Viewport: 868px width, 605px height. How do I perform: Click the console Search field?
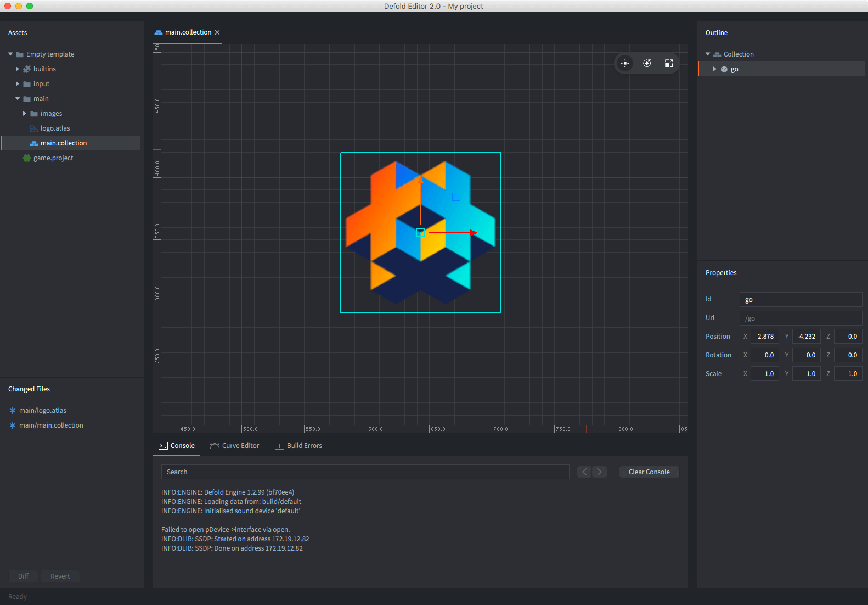[365, 472]
